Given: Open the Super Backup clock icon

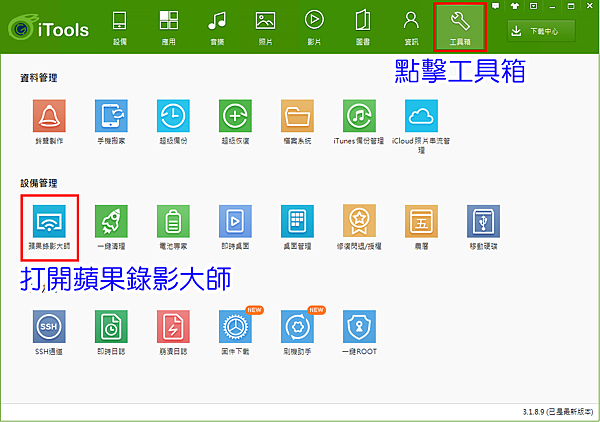Looking at the screenshot, I should click(x=173, y=116).
